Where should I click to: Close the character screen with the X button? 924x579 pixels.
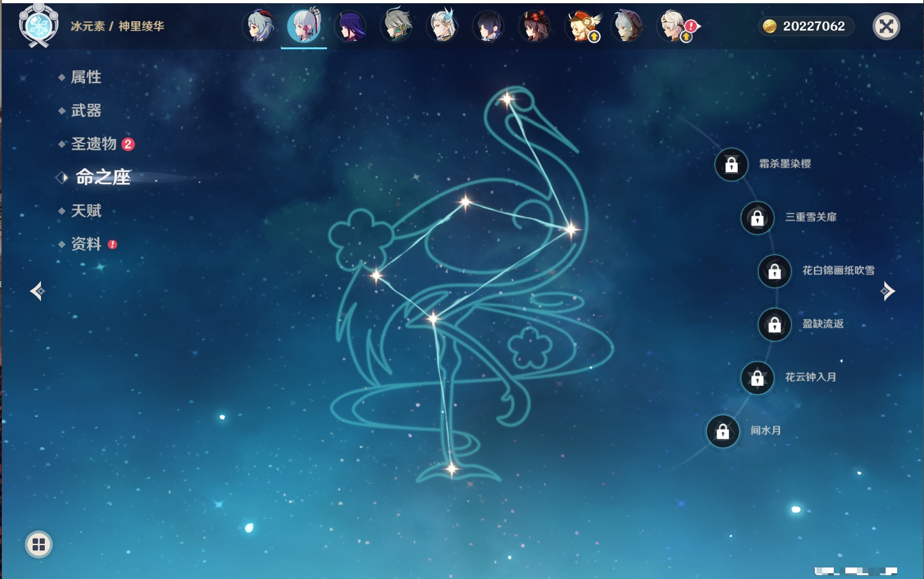click(886, 26)
